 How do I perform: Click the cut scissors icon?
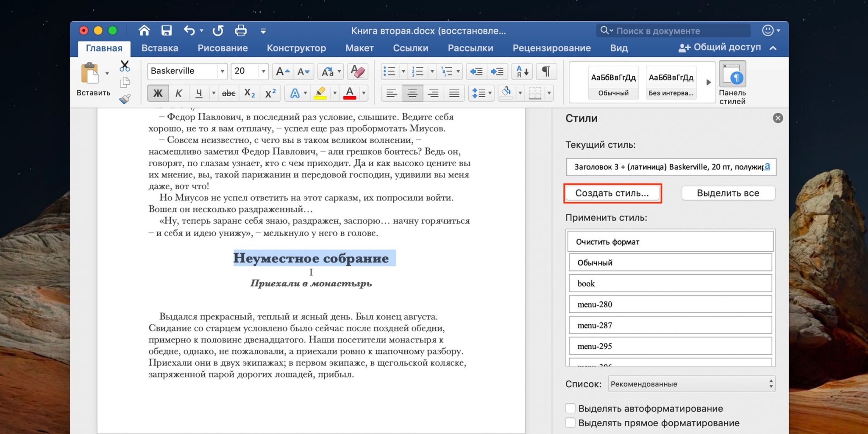pos(125,66)
